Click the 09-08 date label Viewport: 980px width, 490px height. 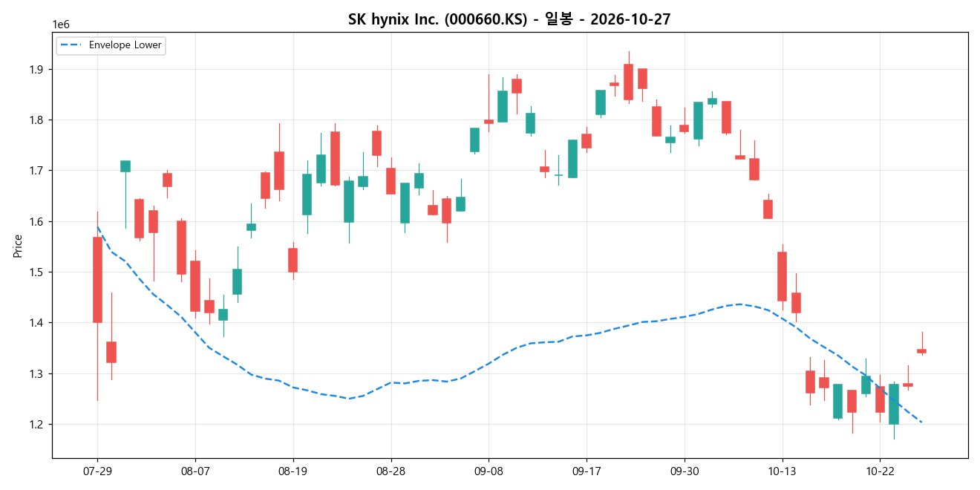coord(489,471)
